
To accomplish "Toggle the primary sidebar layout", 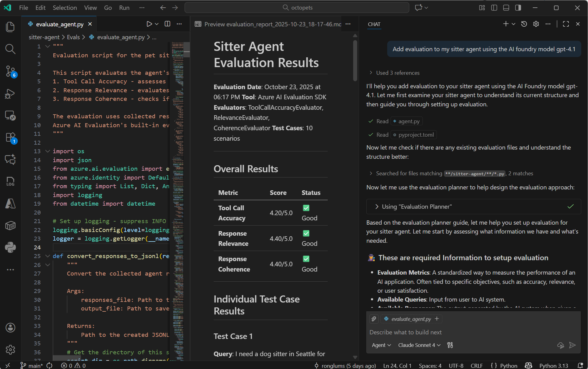I will (x=494, y=8).
